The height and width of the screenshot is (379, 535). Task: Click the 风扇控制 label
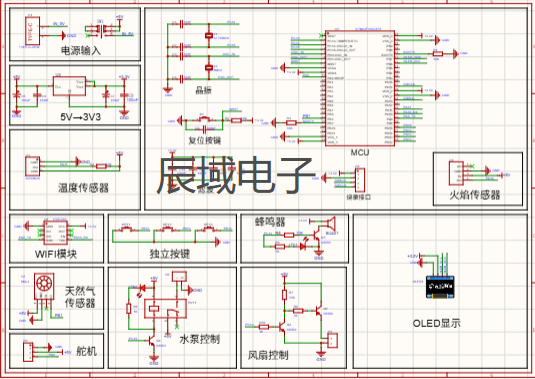pyautogui.click(x=268, y=355)
